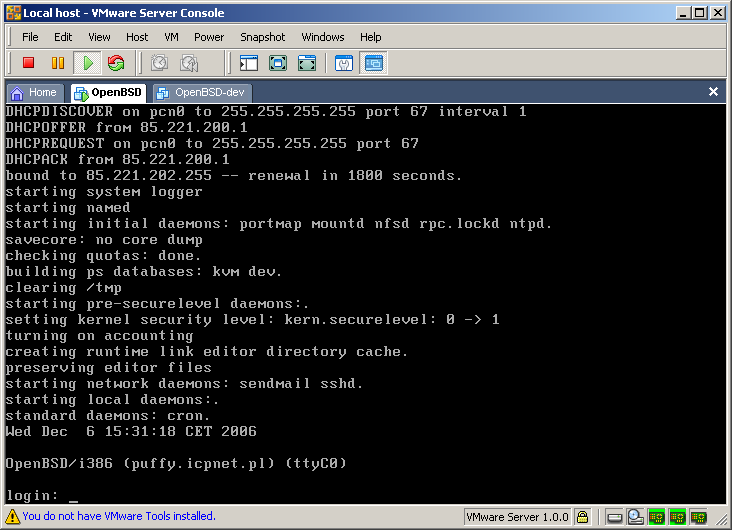This screenshot has height=530, width=732.
Task: Click the green Power On play button
Action: click(87, 63)
